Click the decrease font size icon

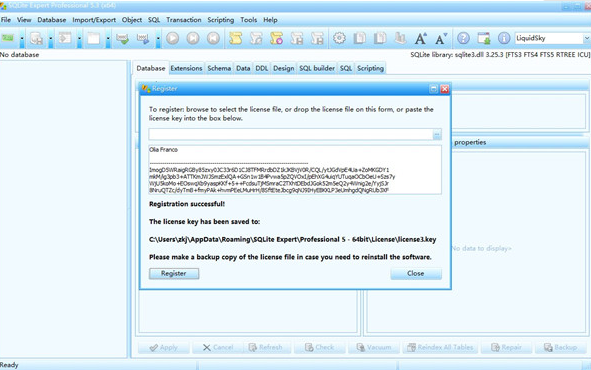point(441,38)
